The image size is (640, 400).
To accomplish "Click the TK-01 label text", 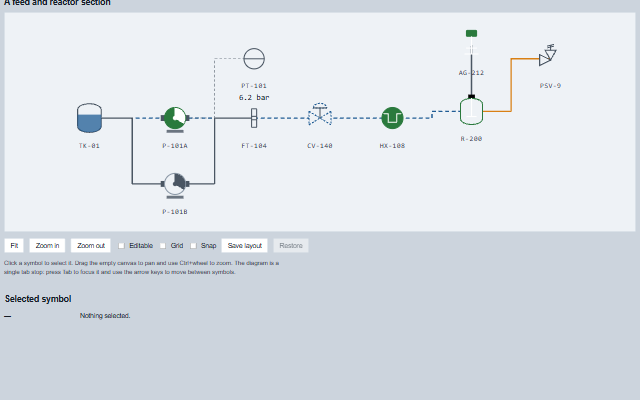I will pyautogui.click(x=89, y=146).
